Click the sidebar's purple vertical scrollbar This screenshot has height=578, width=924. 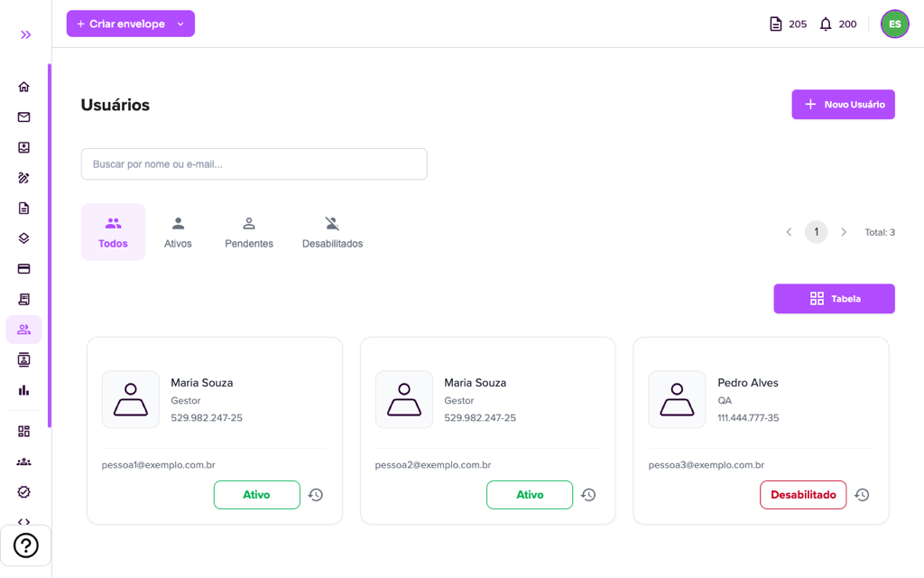click(50, 246)
